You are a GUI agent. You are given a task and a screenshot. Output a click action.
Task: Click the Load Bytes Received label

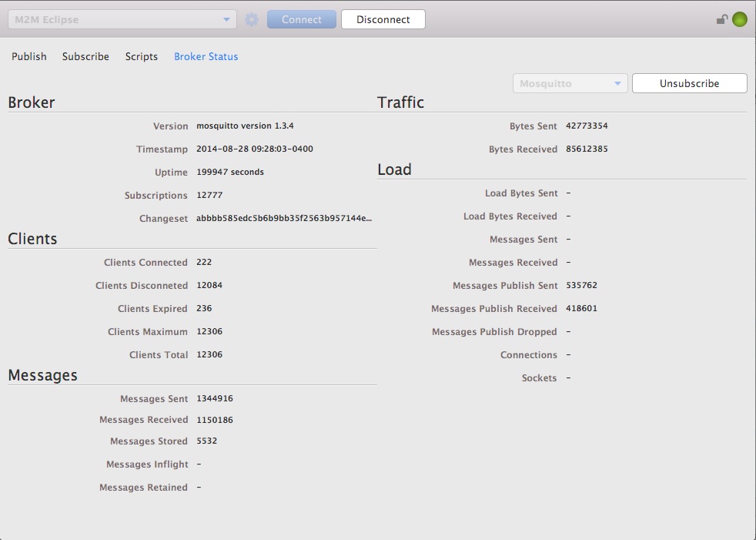pos(510,216)
